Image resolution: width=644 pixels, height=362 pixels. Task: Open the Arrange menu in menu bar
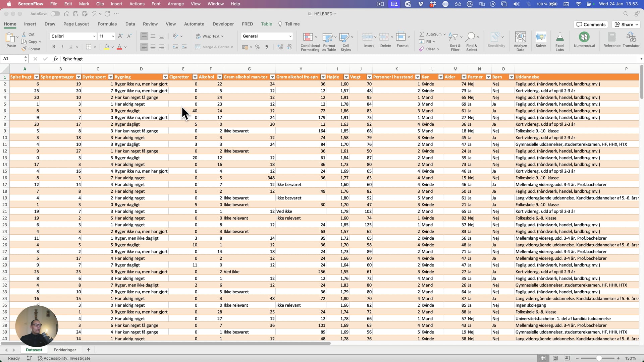176,4
